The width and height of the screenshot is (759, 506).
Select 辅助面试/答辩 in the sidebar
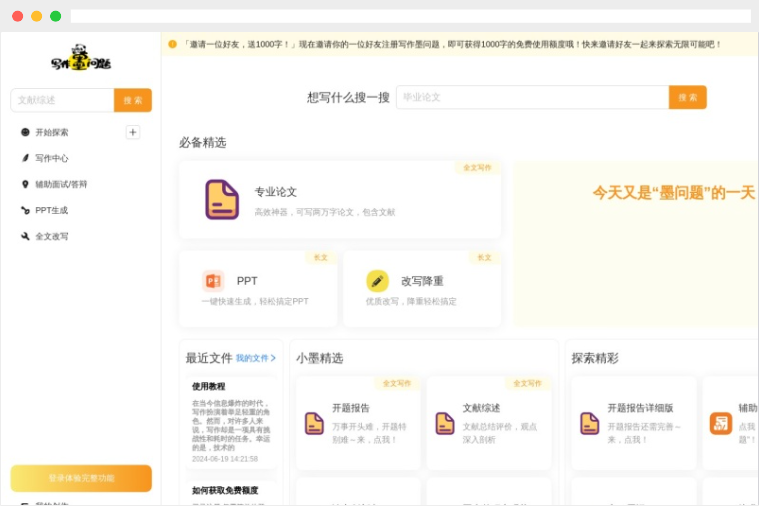point(60,184)
